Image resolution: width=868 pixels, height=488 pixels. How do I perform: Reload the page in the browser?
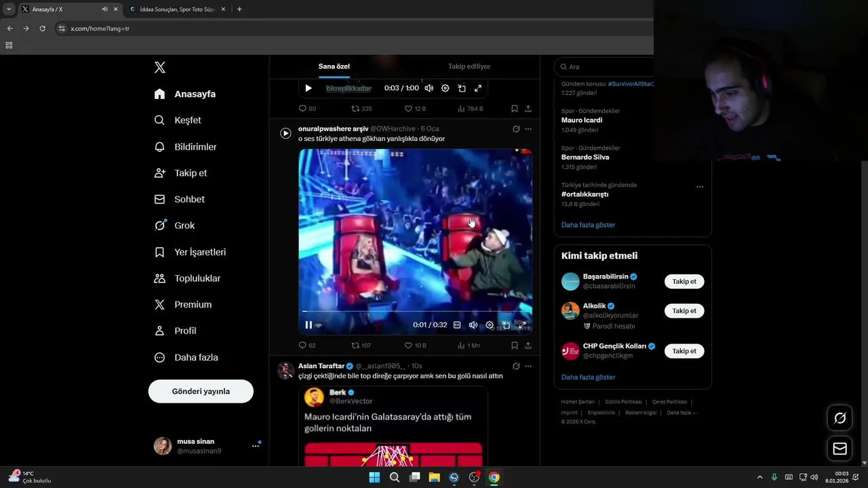point(42,28)
